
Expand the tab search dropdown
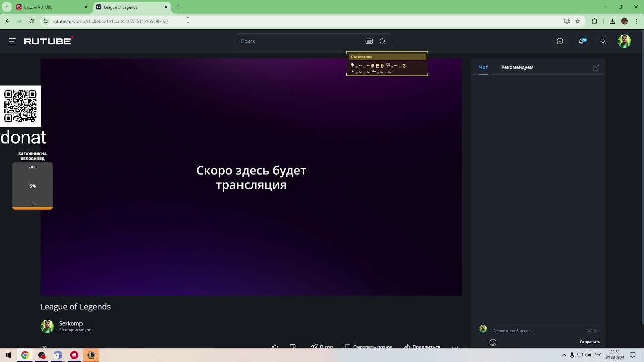pos(7,7)
